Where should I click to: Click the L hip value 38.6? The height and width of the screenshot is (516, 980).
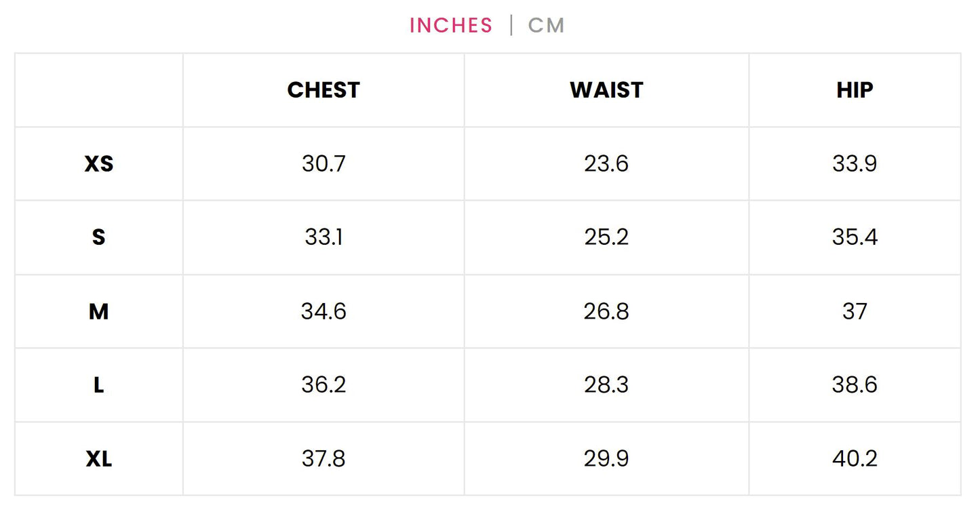855,385
